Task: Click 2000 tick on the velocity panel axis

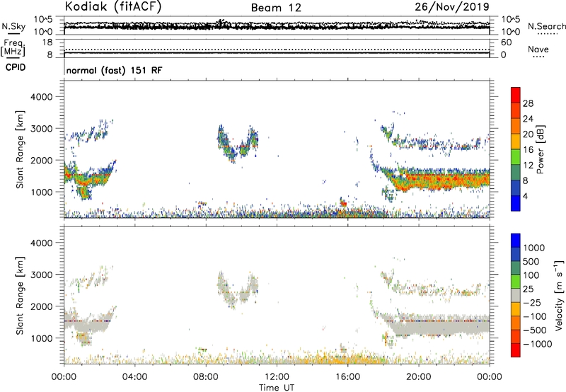Action: [41, 306]
